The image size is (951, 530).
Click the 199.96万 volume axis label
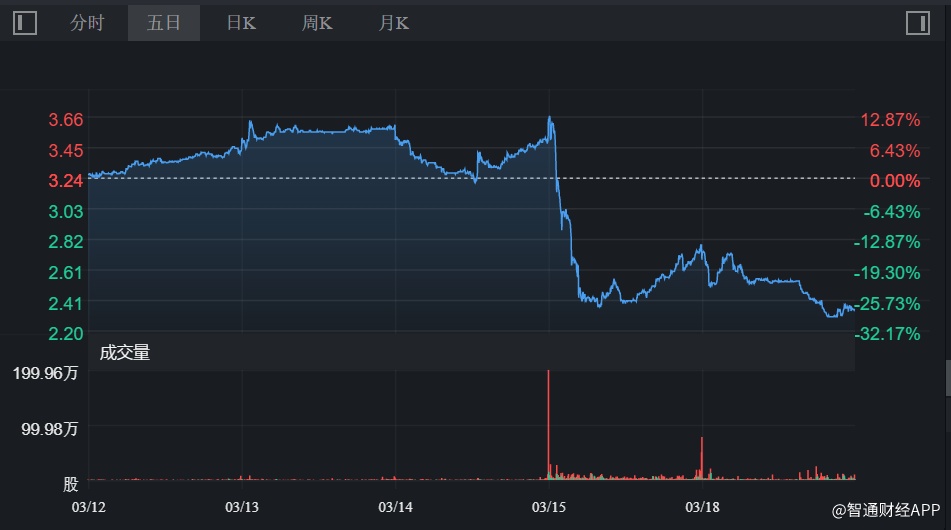click(x=45, y=373)
